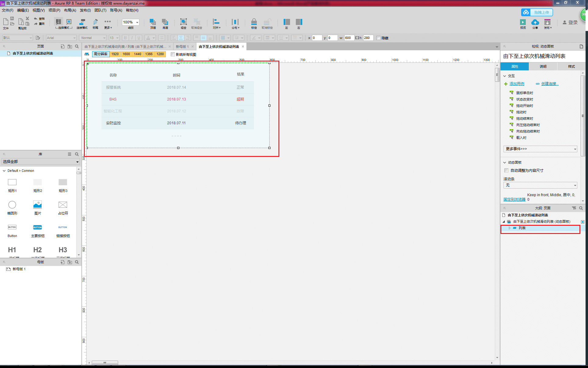The image size is (588, 368).
Task: Click the 拖拽上传 upload button
Action: pos(537,12)
